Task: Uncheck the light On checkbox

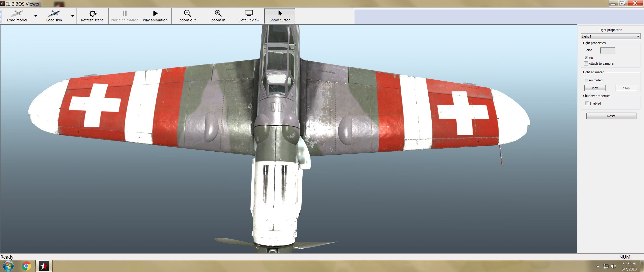Action: tap(586, 58)
